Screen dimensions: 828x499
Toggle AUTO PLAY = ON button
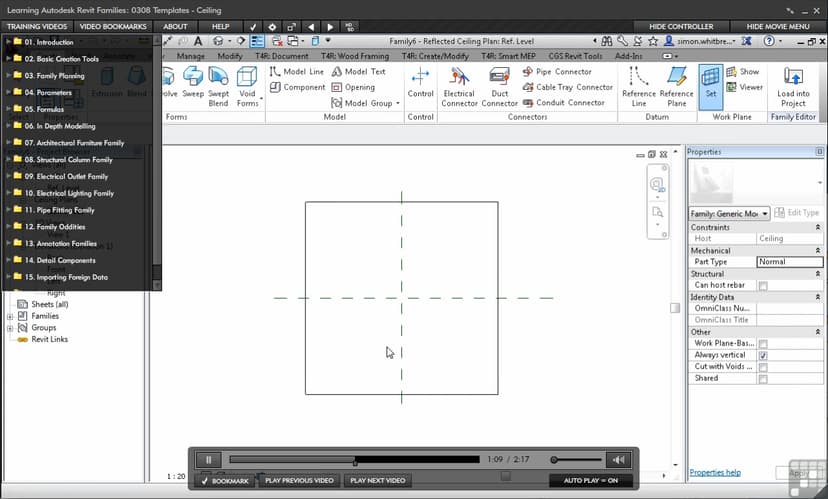[x=590, y=481]
